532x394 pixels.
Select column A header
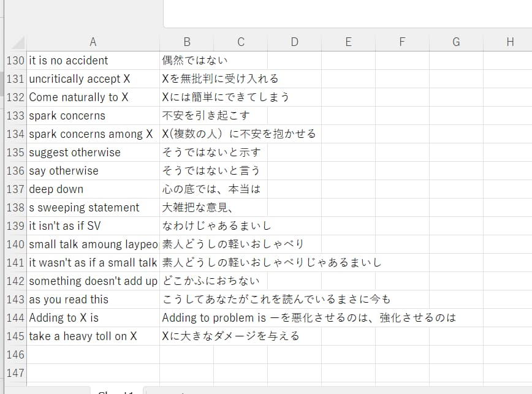(x=93, y=42)
